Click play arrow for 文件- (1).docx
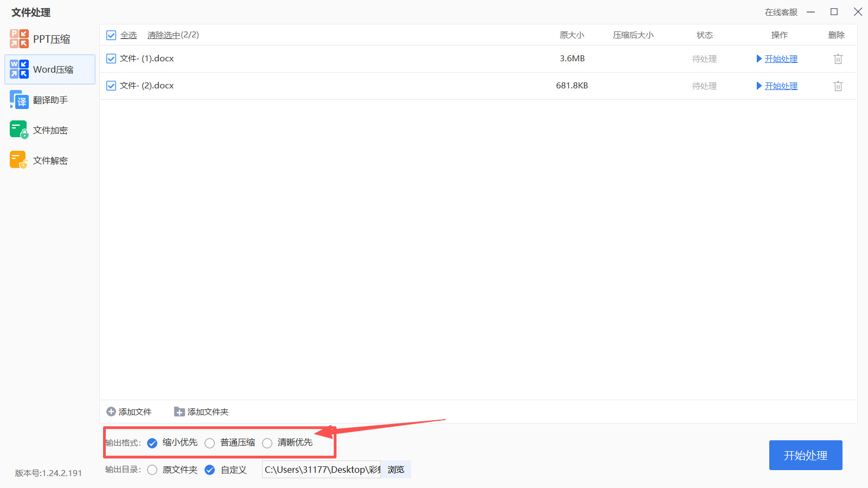Image resolution: width=868 pixels, height=488 pixels. (759, 59)
